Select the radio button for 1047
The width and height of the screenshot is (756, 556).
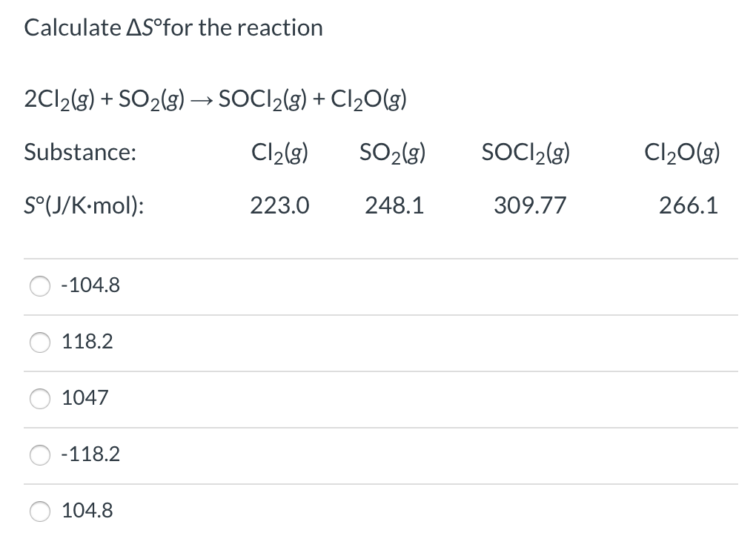pos(40,399)
